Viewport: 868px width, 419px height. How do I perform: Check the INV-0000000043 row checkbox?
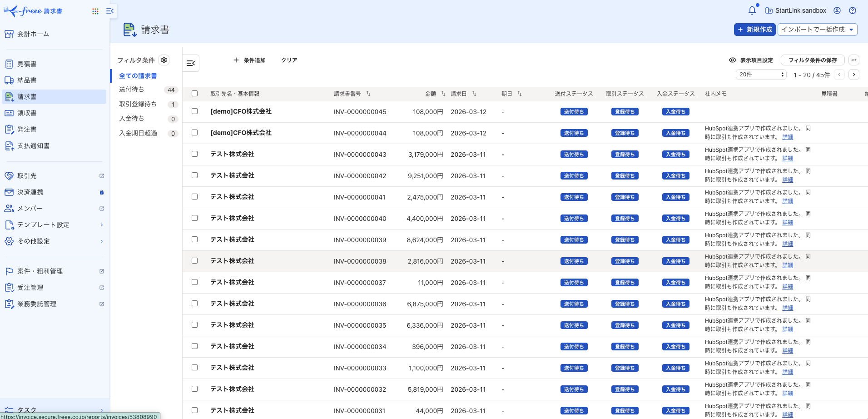click(195, 154)
